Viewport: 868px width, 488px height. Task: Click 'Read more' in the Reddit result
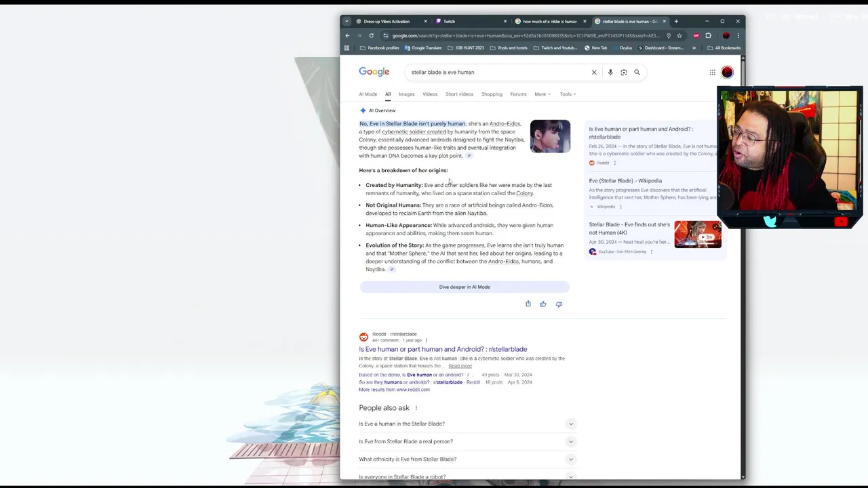460,366
